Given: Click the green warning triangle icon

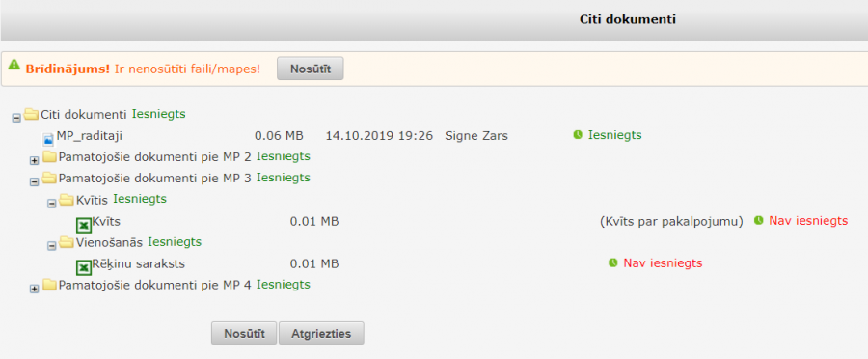Looking at the screenshot, I should [x=14, y=66].
